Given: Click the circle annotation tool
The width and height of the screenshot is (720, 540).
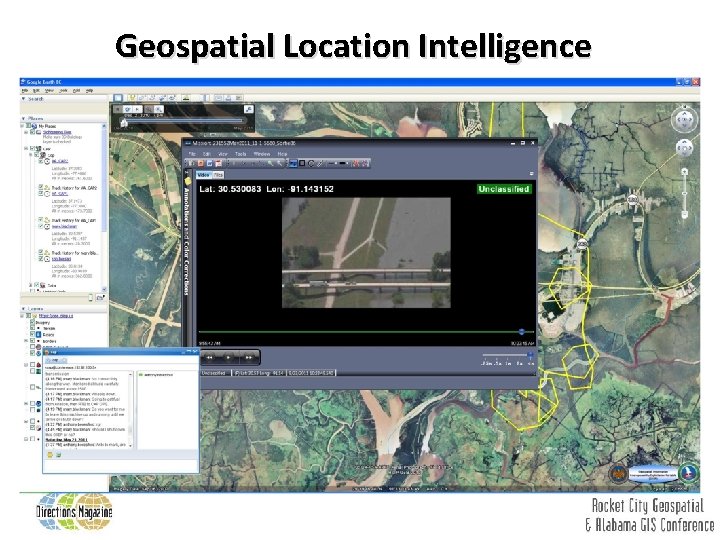Looking at the screenshot, I should point(311,163).
